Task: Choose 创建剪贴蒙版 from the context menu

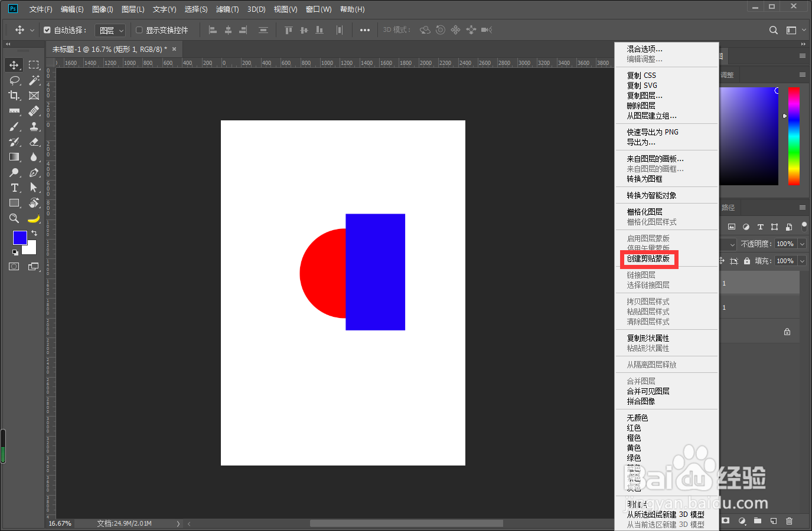Action: point(648,258)
